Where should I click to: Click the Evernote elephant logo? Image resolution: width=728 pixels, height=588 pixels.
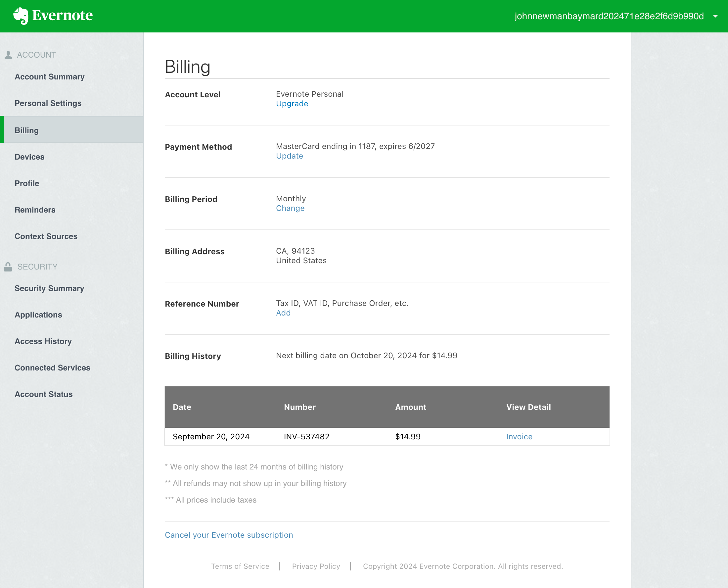click(21, 15)
